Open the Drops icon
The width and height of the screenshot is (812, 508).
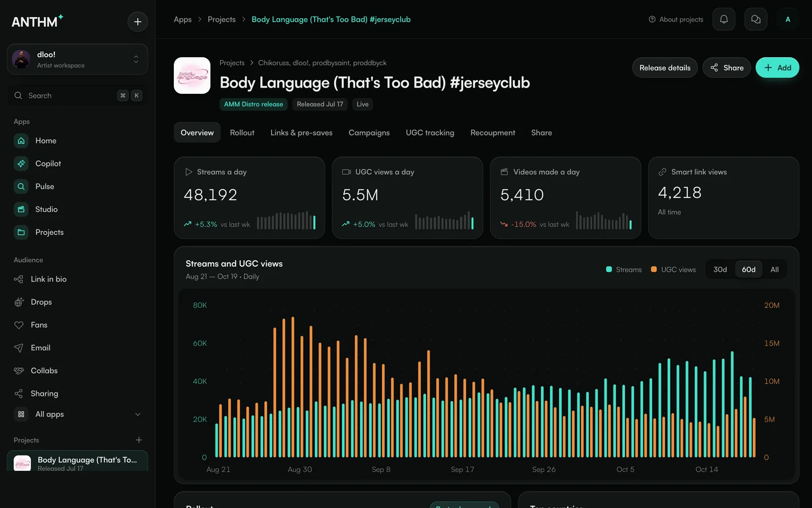[x=19, y=302]
